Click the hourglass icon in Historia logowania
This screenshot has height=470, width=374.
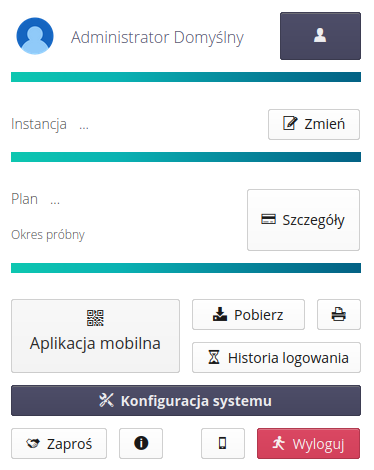tap(214, 357)
